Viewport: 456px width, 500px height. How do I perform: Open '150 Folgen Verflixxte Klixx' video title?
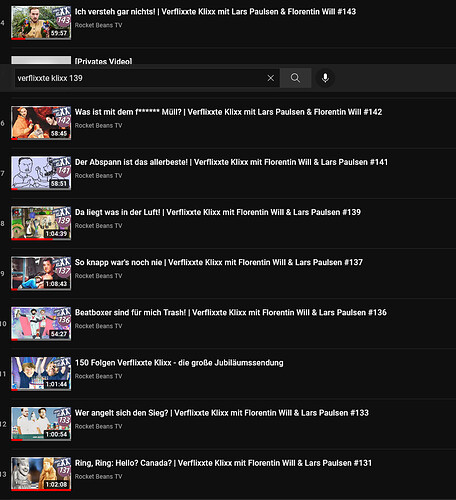pyautogui.click(x=179, y=363)
